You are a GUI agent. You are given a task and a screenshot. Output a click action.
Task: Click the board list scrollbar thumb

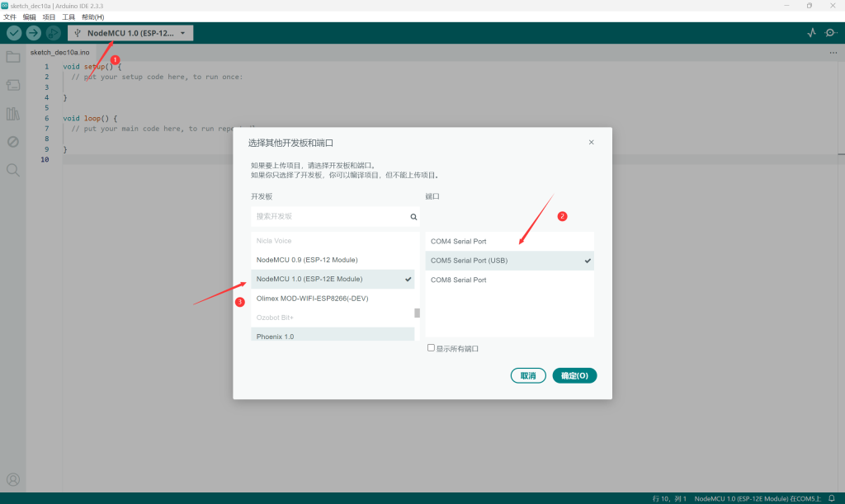pos(417,313)
